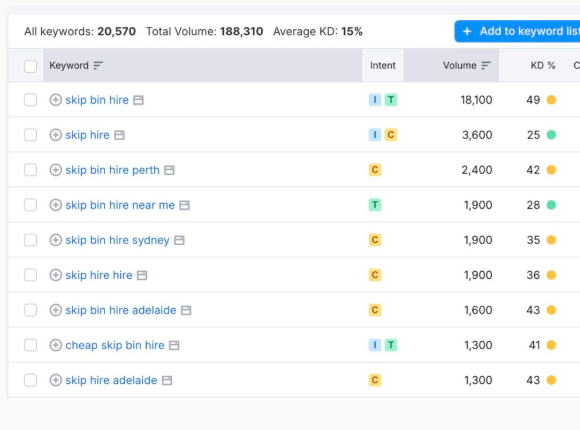Click plus icon for cheap skip bin hire
This screenshot has height=430, width=580.
(55, 345)
